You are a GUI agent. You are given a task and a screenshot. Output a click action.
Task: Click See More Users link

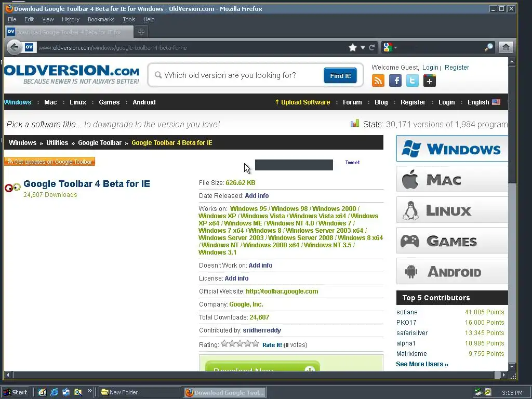(422, 364)
